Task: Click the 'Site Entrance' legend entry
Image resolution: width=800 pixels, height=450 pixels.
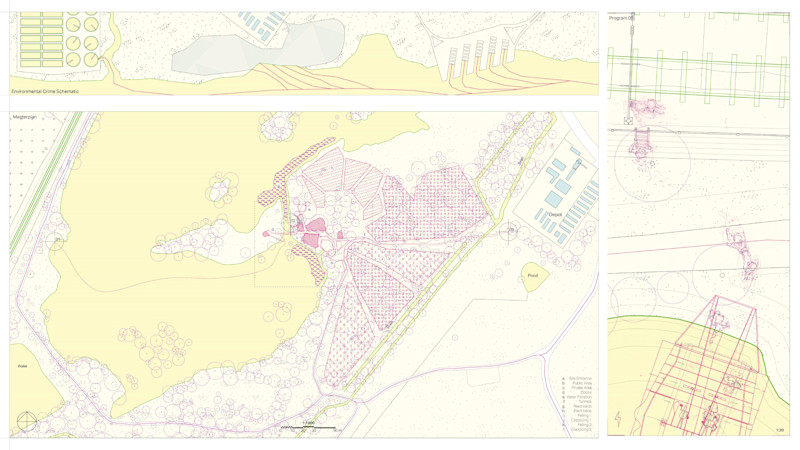Action: point(580,379)
